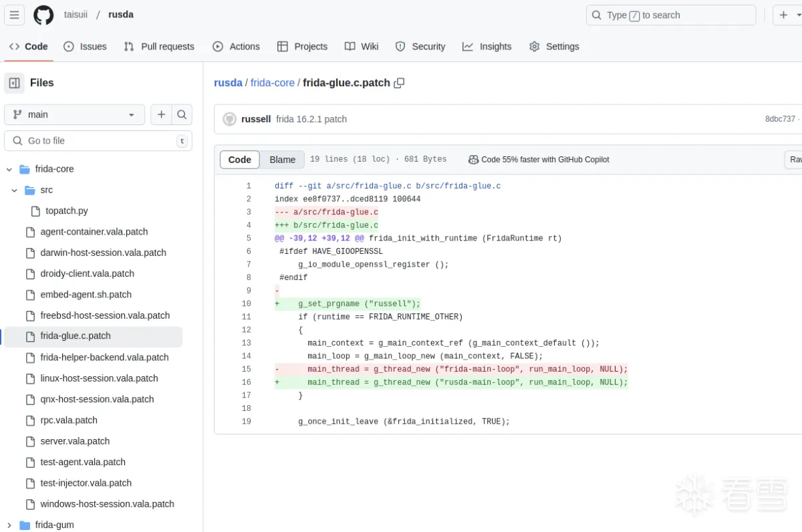Add a new file with plus icon
The height and width of the screenshot is (532, 802).
[x=161, y=114]
